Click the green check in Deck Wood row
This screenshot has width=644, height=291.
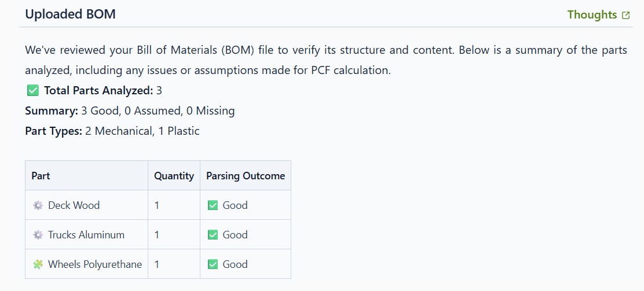point(213,205)
